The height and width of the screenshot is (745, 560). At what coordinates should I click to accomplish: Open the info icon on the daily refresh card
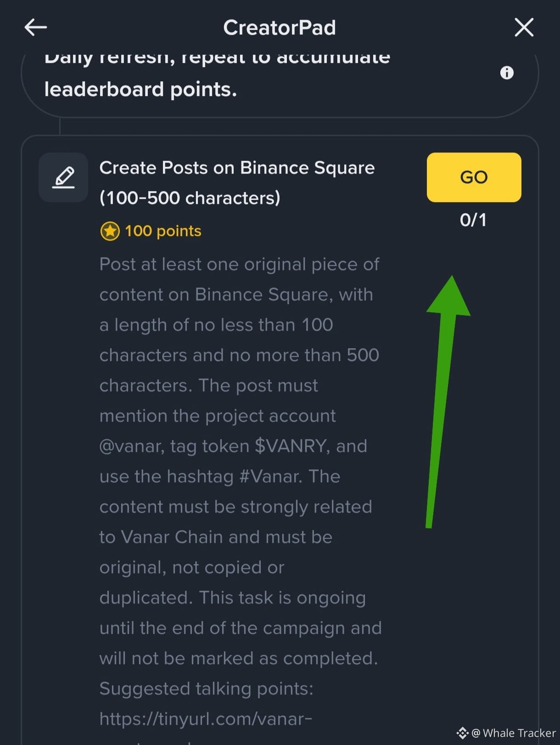tap(507, 73)
